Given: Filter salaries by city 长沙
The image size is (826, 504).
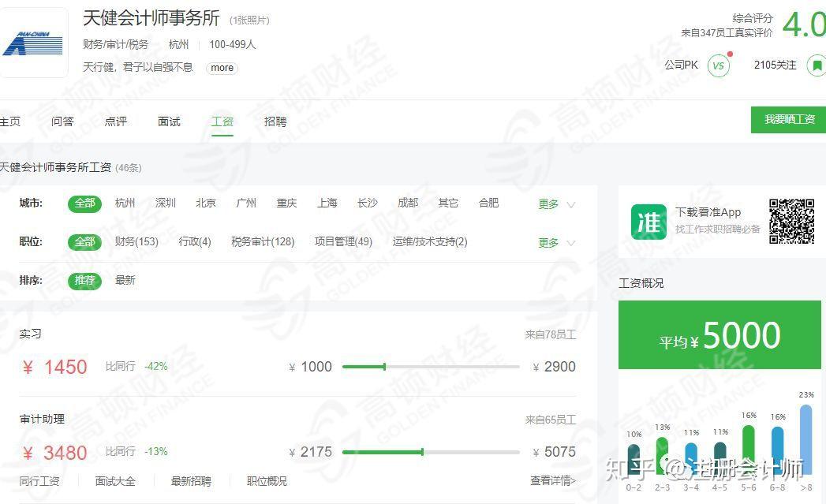Looking at the screenshot, I should point(367,203).
